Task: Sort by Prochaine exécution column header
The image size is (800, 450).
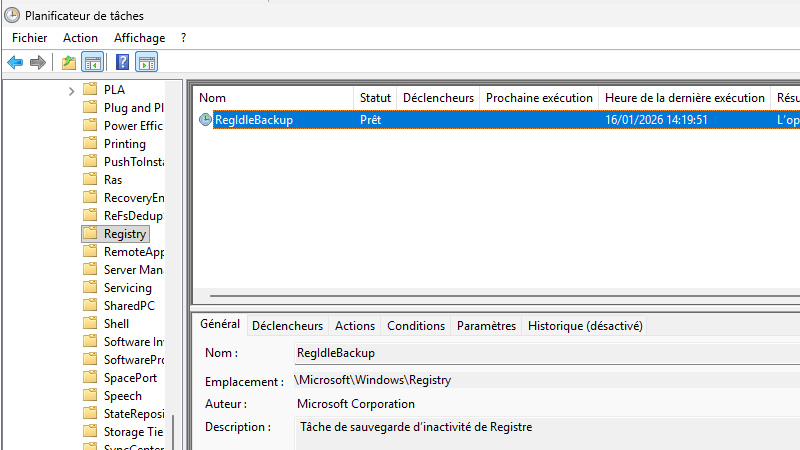Action: pyautogui.click(x=539, y=98)
